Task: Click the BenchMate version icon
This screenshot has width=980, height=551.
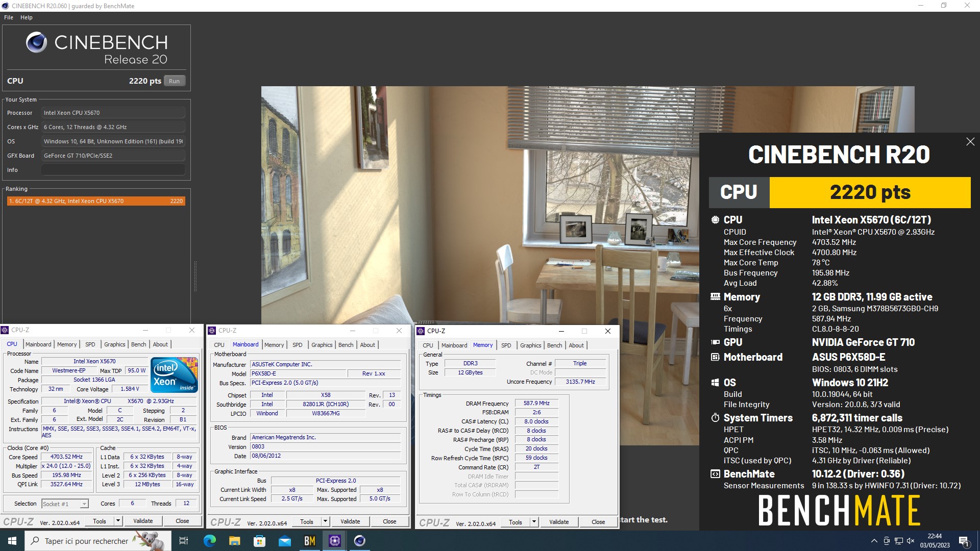Action: (715, 474)
